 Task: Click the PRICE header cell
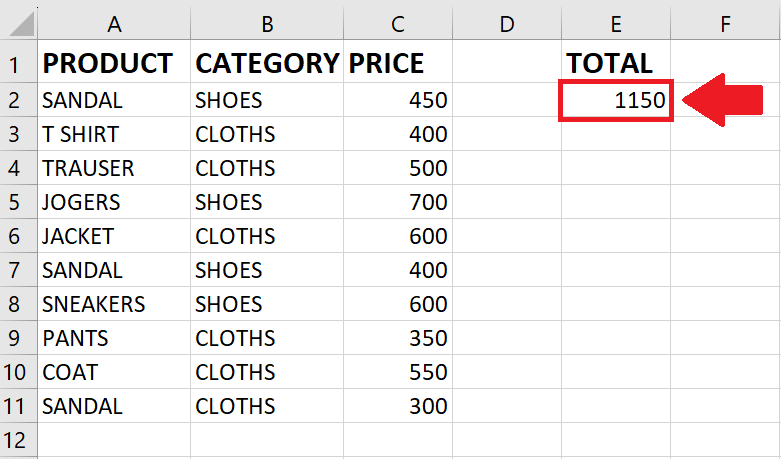397,62
